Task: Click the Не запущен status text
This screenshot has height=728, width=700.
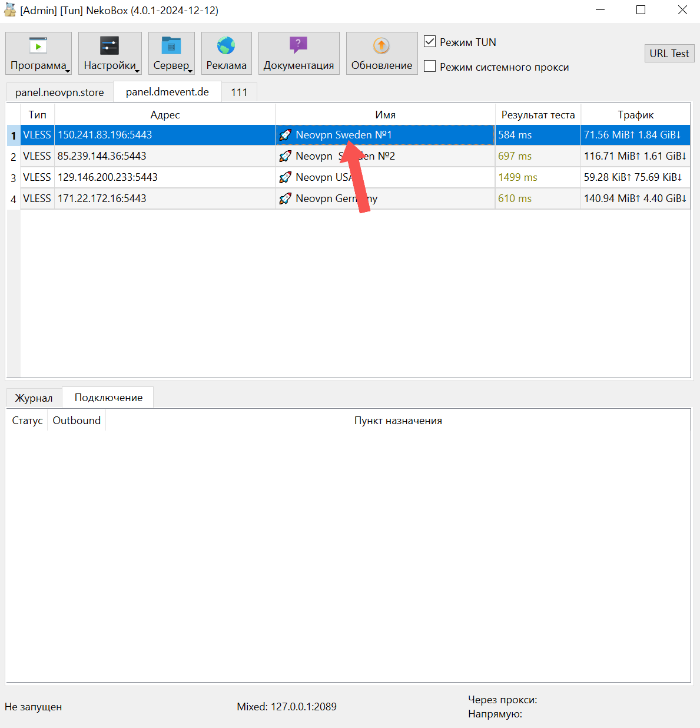Action: point(33,707)
